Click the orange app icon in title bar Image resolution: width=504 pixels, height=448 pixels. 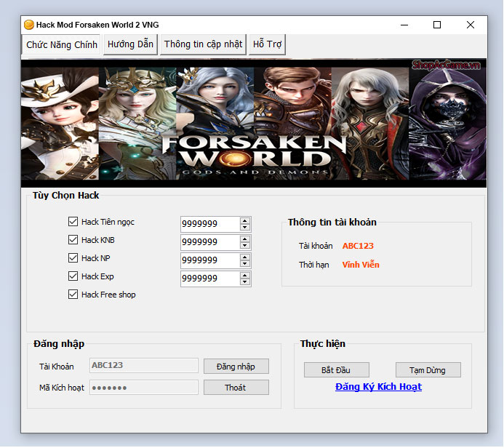[x=29, y=25]
